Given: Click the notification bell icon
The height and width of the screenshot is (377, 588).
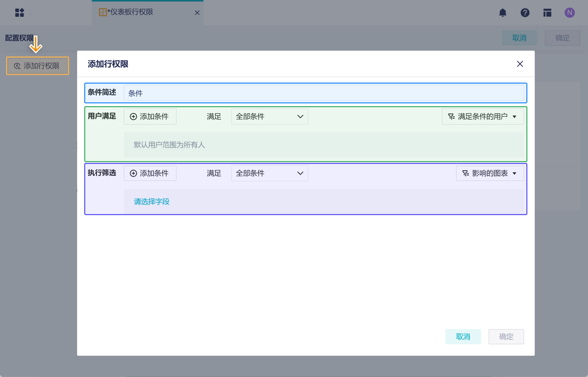Looking at the screenshot, I should [x=503, y=13].
